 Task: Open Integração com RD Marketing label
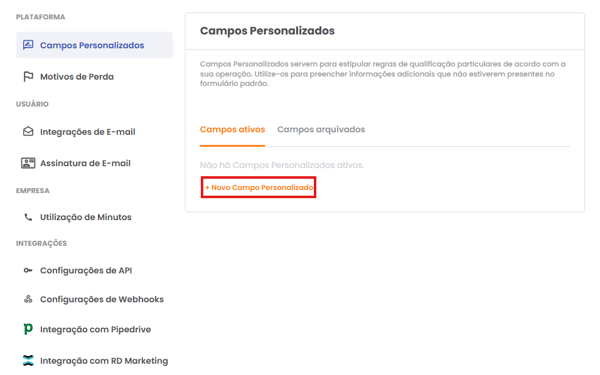104,360
